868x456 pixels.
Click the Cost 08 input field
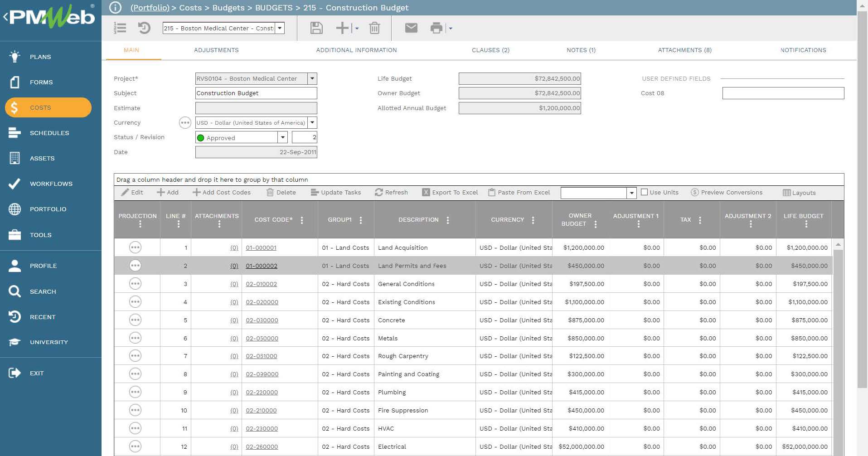pos(783,93)
